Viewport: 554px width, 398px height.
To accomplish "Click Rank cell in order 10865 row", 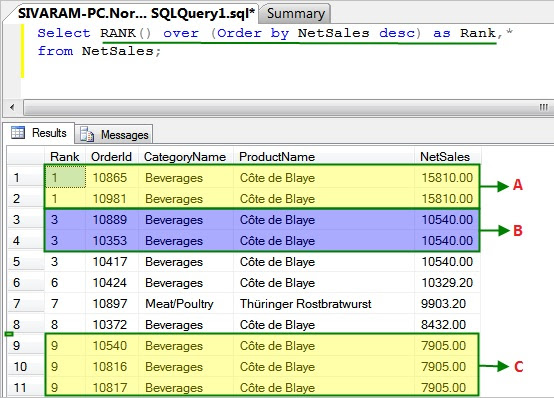I will [65, 177].
